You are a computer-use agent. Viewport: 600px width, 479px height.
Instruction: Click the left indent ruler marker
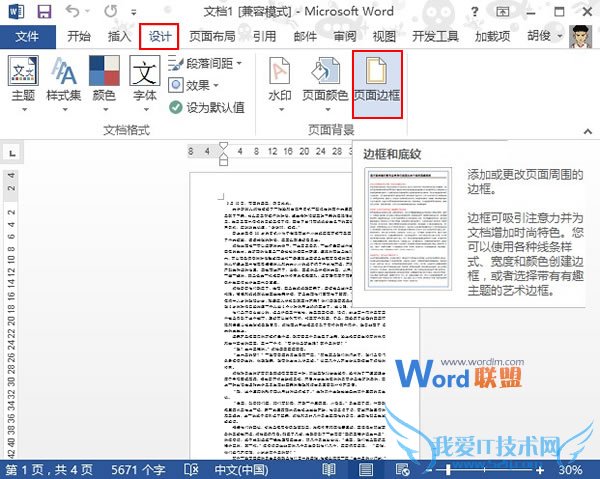click(223, 161)
